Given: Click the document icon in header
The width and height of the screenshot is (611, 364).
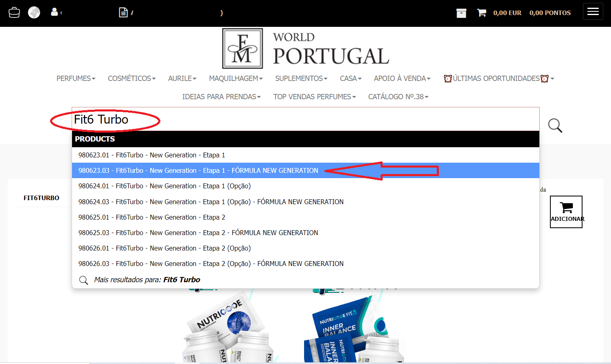Looking at the screenshot, I should [x=123, y=13].
